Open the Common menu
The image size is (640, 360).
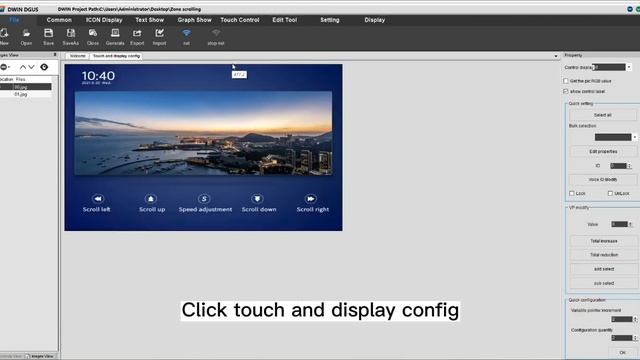coord(59,20)
